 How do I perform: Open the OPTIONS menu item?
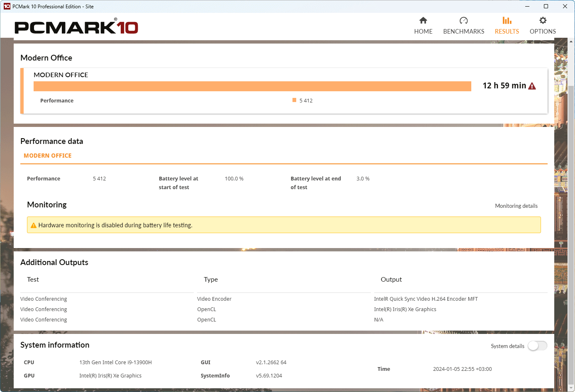pos(543,32)
